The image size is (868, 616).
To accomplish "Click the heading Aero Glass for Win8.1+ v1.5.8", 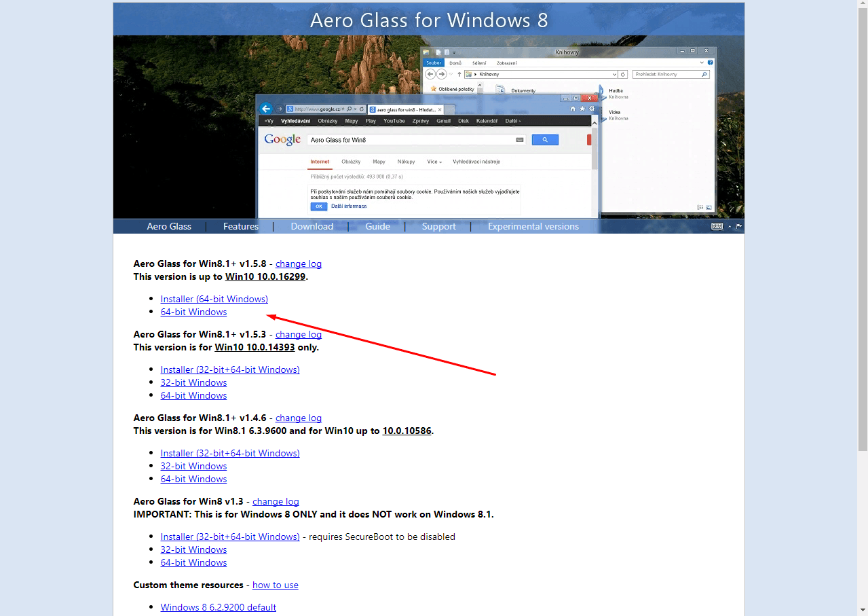I will point(200,264).
